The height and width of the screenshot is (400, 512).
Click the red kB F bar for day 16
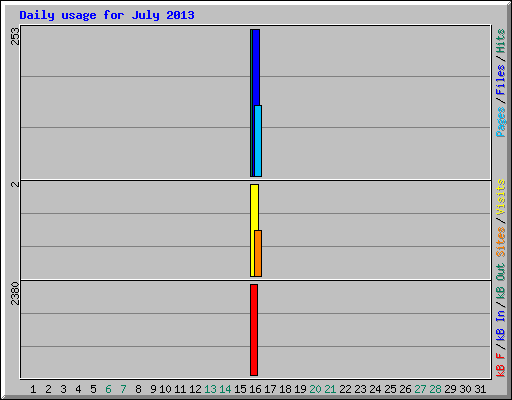[x=254, y=330]
